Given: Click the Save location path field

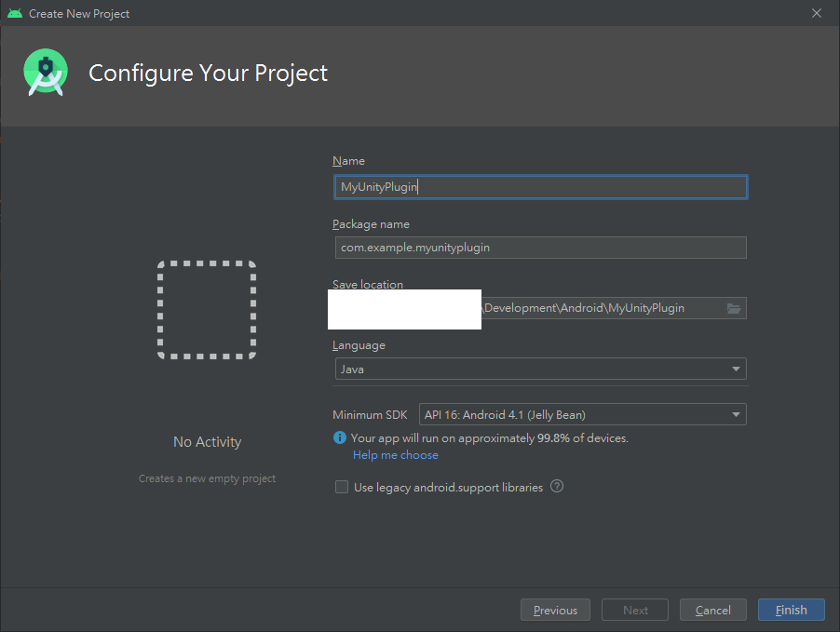Looking at the screenshot, I should point(596,308).
